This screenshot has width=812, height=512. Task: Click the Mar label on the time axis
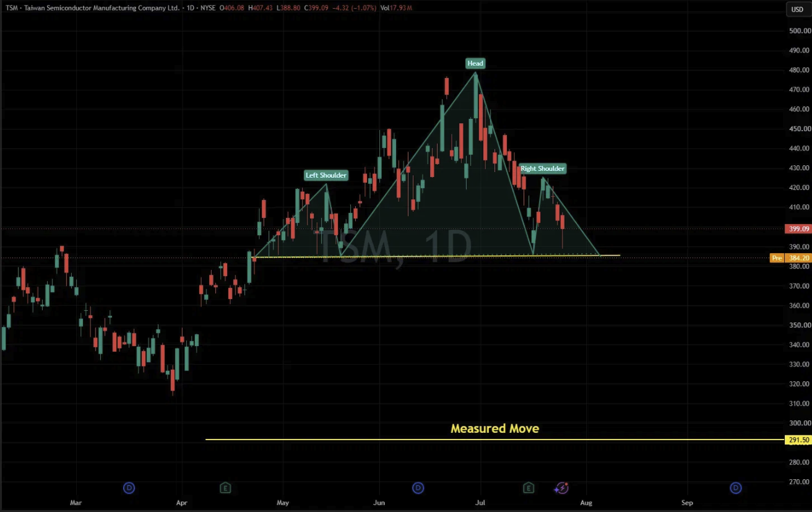pyautogui.click(x=76, y=503)
